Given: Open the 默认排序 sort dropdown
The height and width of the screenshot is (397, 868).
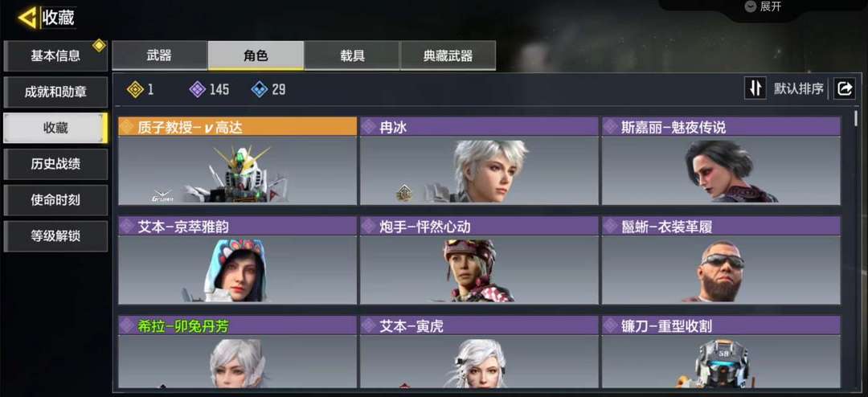Looking at the screenshot, I should [798, 88].
